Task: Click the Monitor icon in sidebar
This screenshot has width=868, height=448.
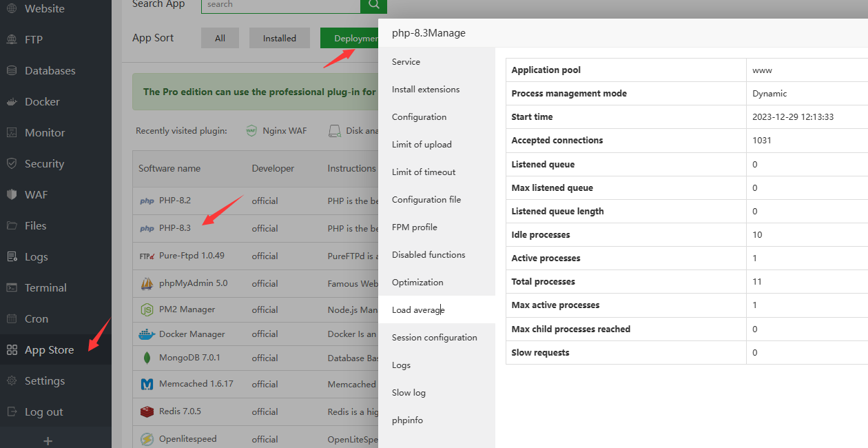Action: pos(12,133)
